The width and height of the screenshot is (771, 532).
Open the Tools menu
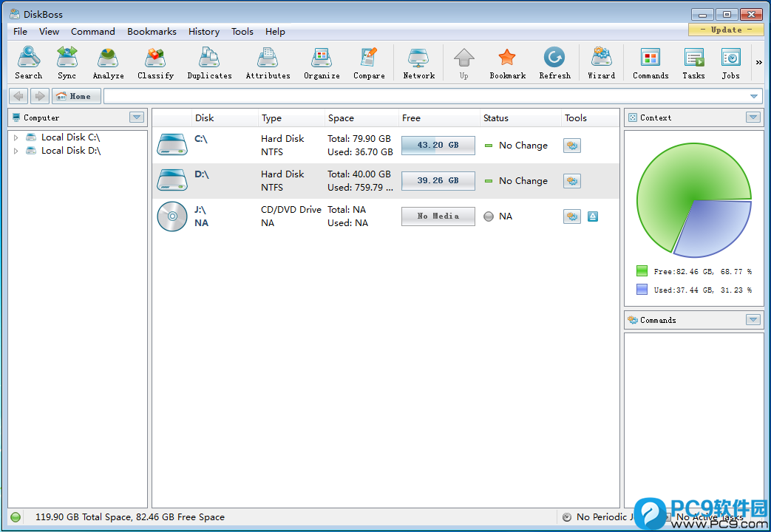click(242, 32)
